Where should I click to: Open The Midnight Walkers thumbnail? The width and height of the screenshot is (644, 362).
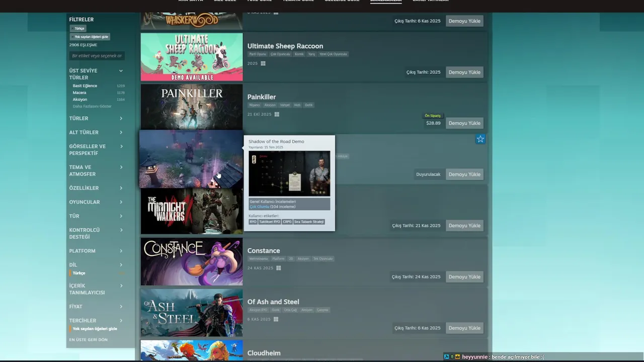coord(192,211)
